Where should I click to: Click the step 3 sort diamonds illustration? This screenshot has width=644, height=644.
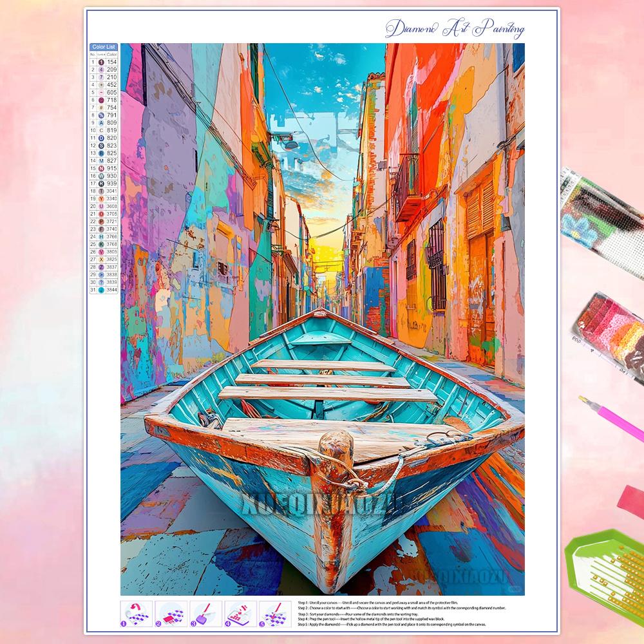point(206,614)
